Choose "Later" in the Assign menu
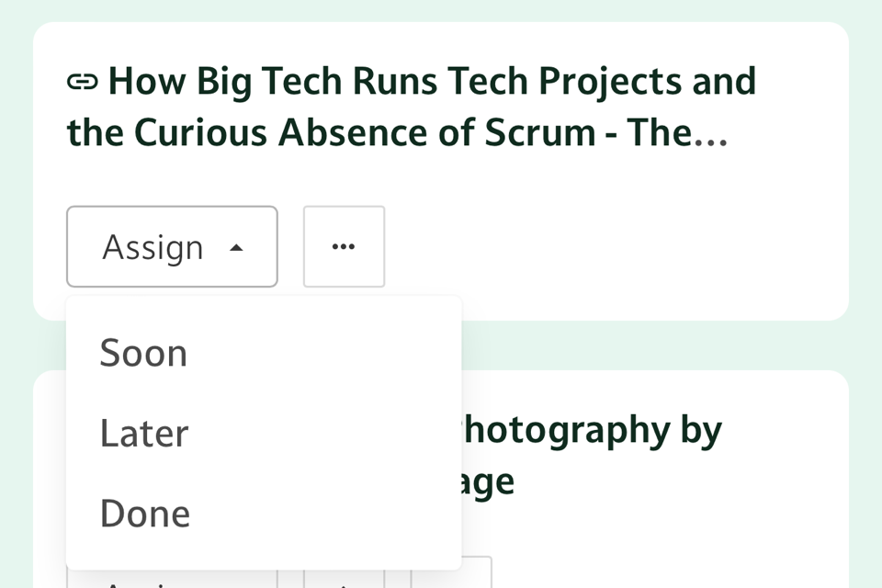 [x=144, y=434]
